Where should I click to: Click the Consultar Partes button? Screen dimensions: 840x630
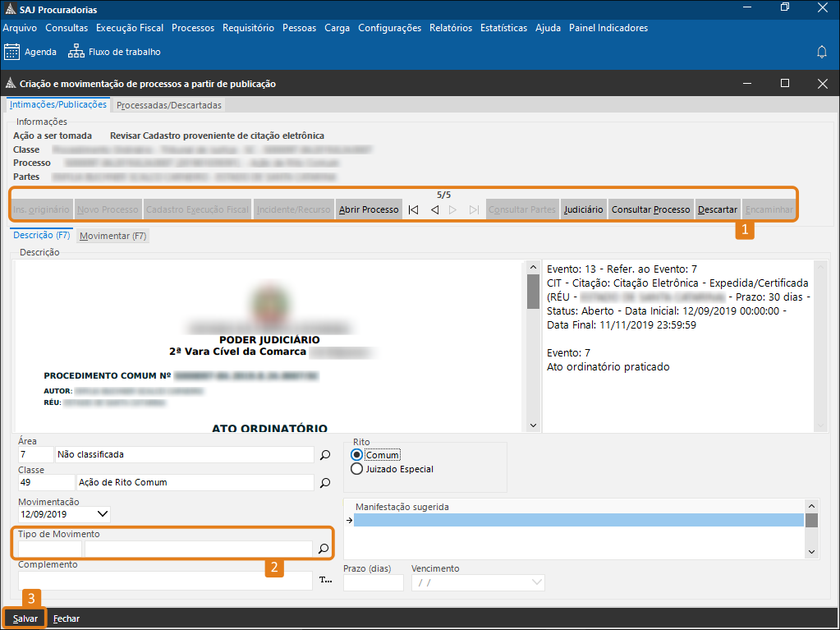(x=521, y=209)
